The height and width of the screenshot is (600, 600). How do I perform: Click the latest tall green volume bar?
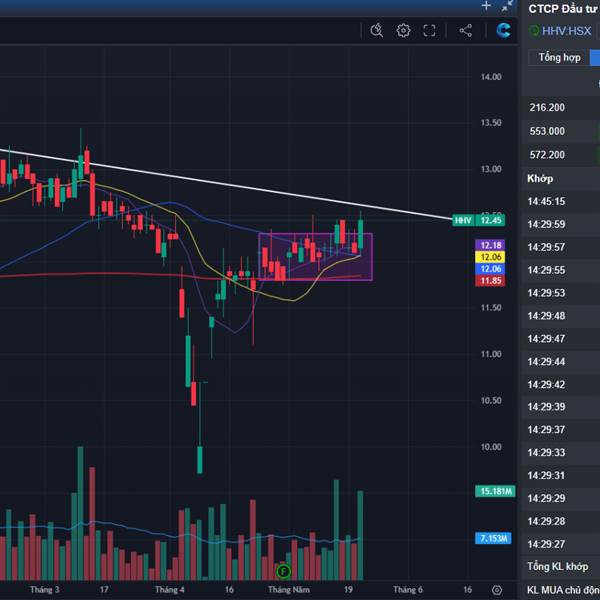click(360, 535)
